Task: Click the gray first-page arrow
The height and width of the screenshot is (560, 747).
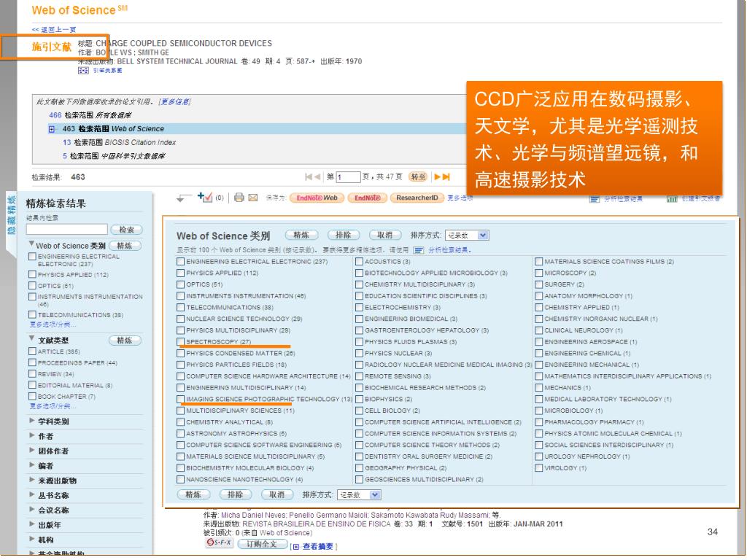Action: (309, 177)
